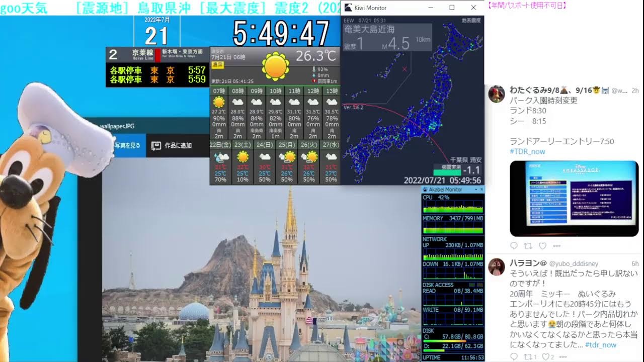Click the 作品に追加 add-to-collection icon
644x362 pixels.
click(x=156, y=145)
